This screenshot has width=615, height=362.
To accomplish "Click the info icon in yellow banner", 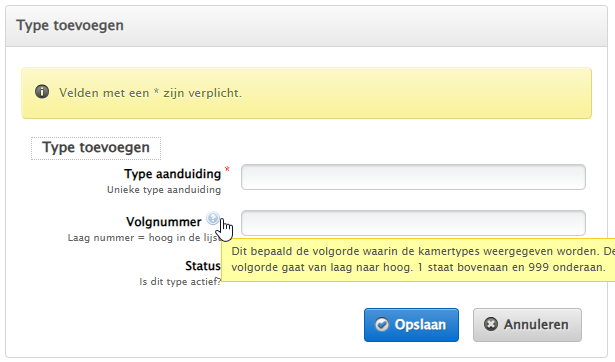I will point(42,92).
